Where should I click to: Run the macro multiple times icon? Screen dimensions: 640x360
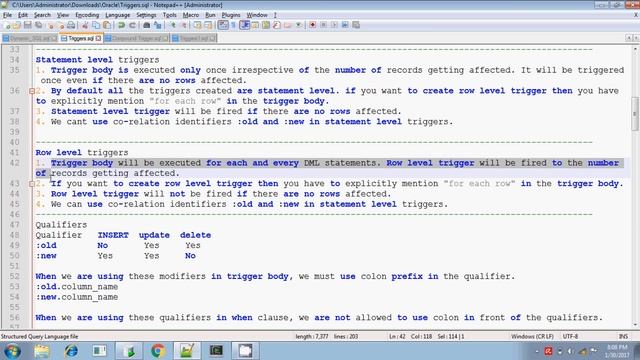345,25
